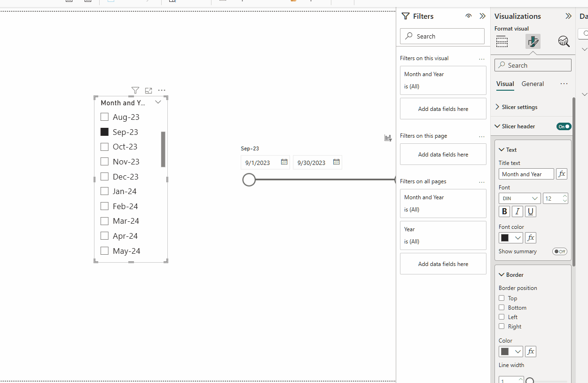Switch to Build visual fields icon
Screen dimensions: 588x383
502,41
